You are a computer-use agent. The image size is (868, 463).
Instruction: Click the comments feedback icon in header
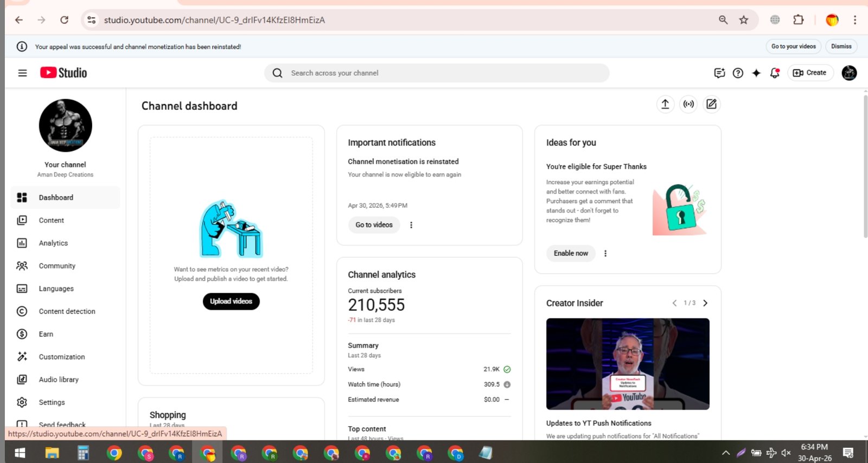tap(719, 73)
